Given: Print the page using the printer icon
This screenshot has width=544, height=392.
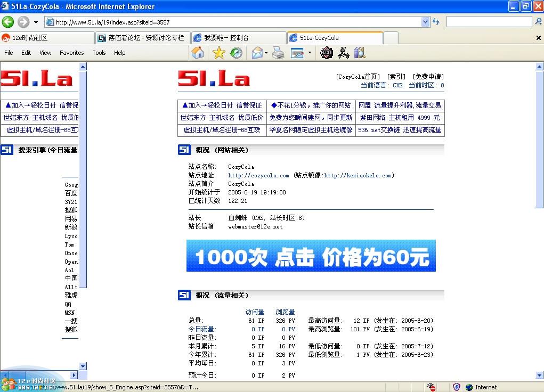Looking at the screenshot, I should [x=278, y=53].
